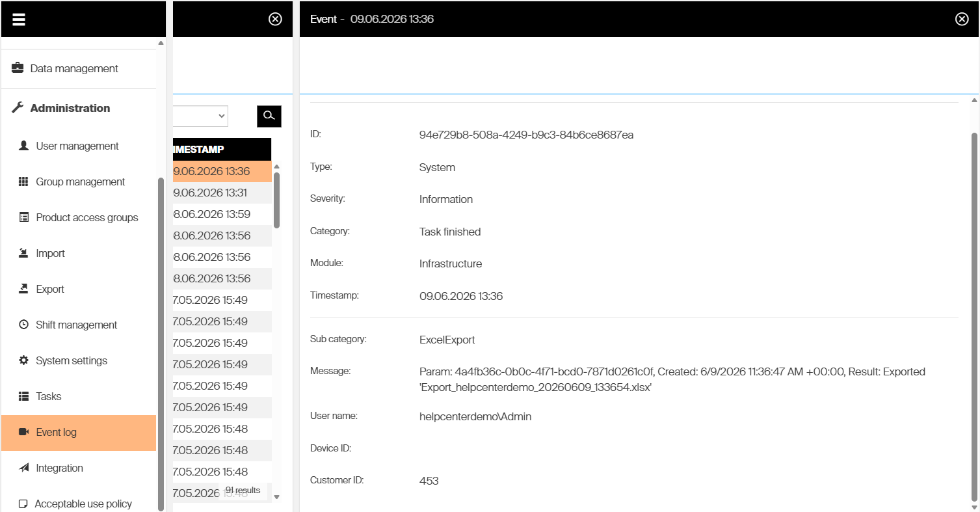
Task: Click the Tasks list icon
Action: tap(24, 396)
